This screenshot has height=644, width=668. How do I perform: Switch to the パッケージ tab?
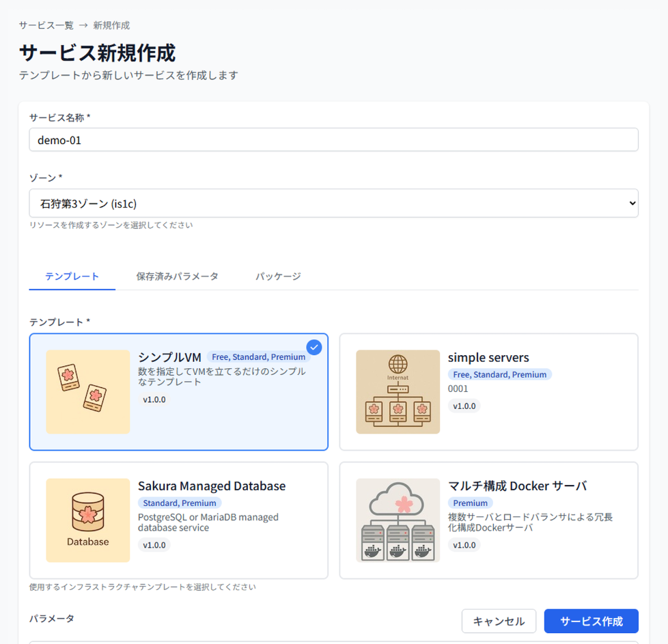[x=278, y=277]
